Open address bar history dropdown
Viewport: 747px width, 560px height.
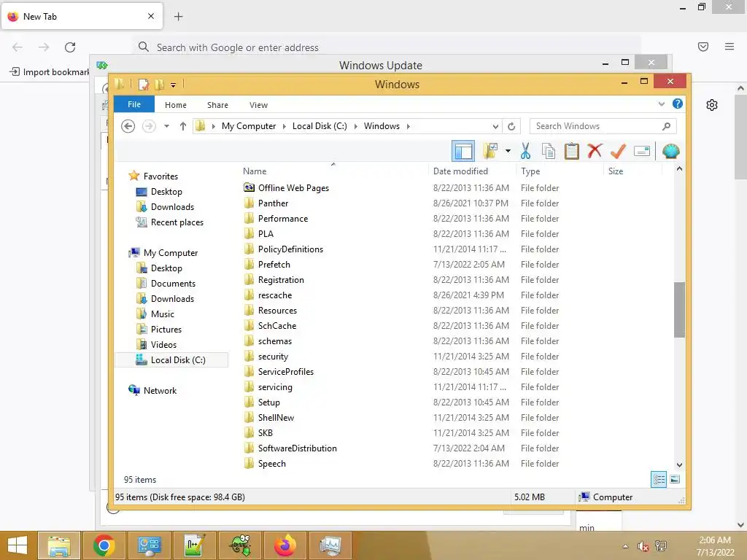click(495, 126)
